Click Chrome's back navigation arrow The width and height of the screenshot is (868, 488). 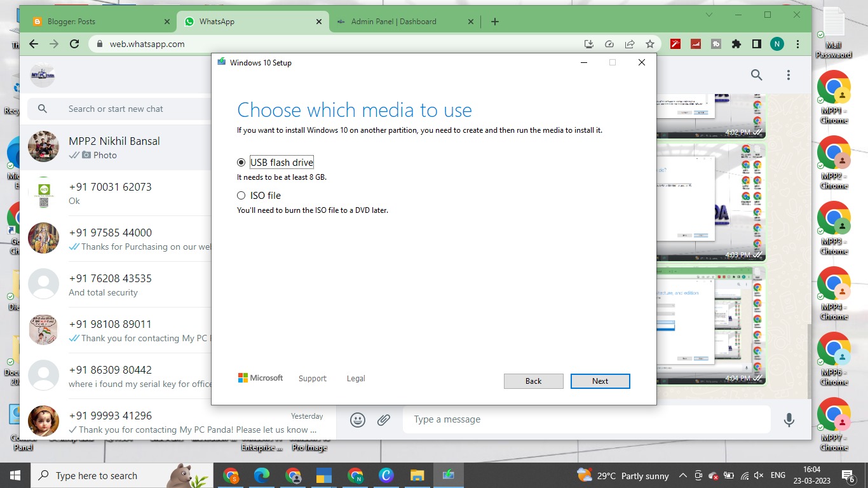(34, 44)
